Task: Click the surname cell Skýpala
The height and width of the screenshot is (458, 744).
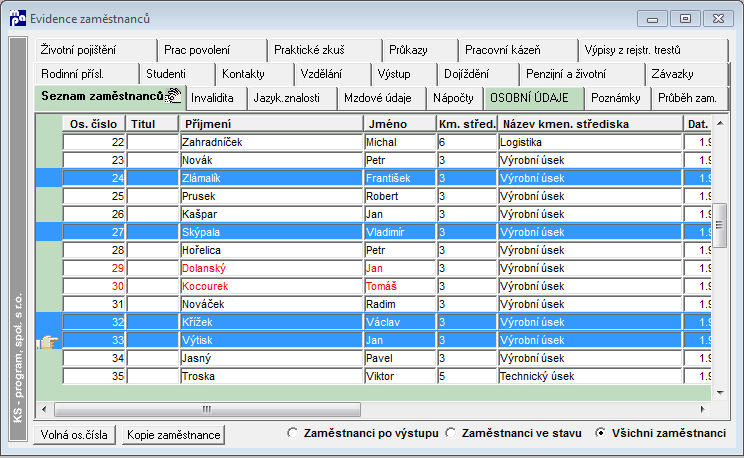Action: pyautogui.click(x=271, y=233)
